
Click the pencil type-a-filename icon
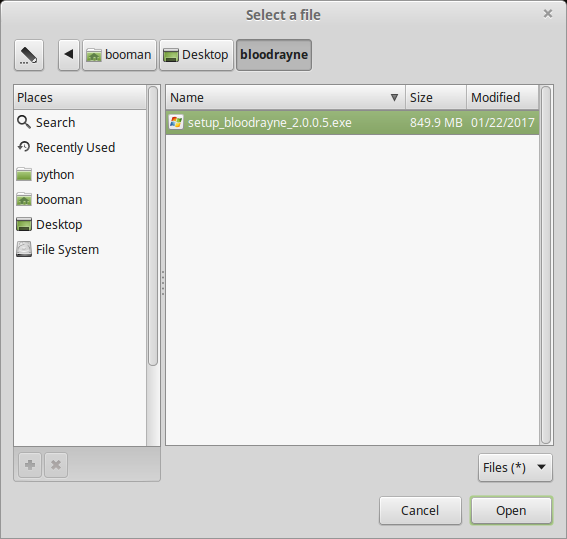click(x=29, y=55)
